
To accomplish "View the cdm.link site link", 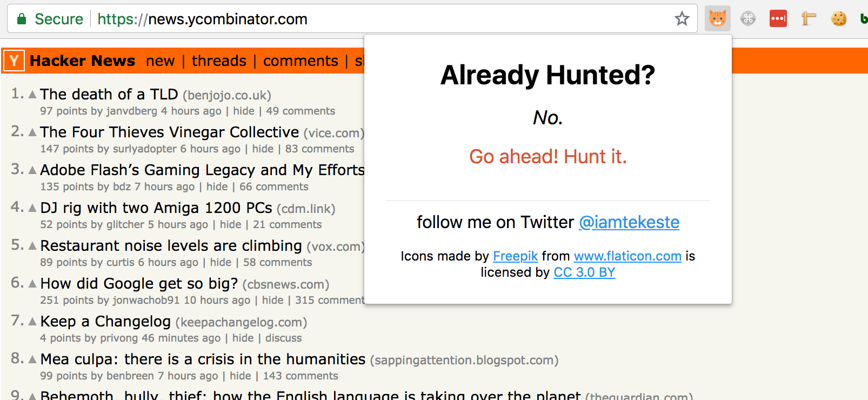I will [x=306, y=209].
